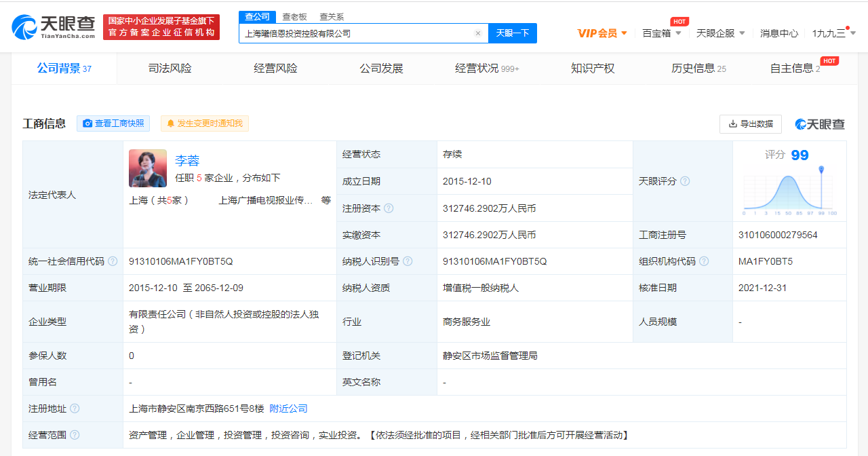Go to the 公司发展 tab

click(381, 69)
